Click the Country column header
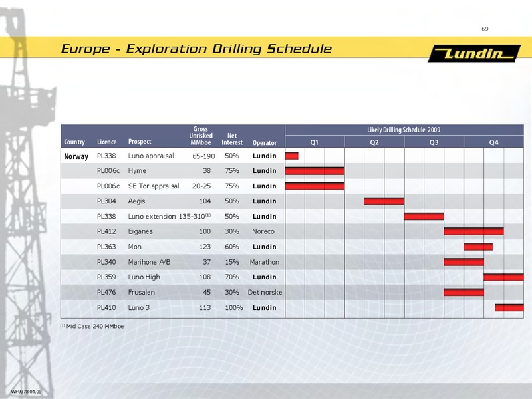Screen dimensions: 532x399 point(74,142)
